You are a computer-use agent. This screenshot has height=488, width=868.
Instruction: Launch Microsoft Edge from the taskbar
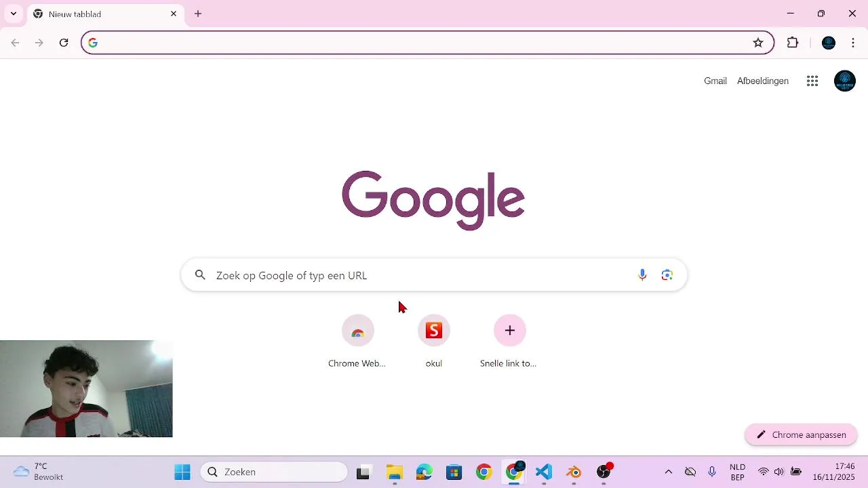425,472
